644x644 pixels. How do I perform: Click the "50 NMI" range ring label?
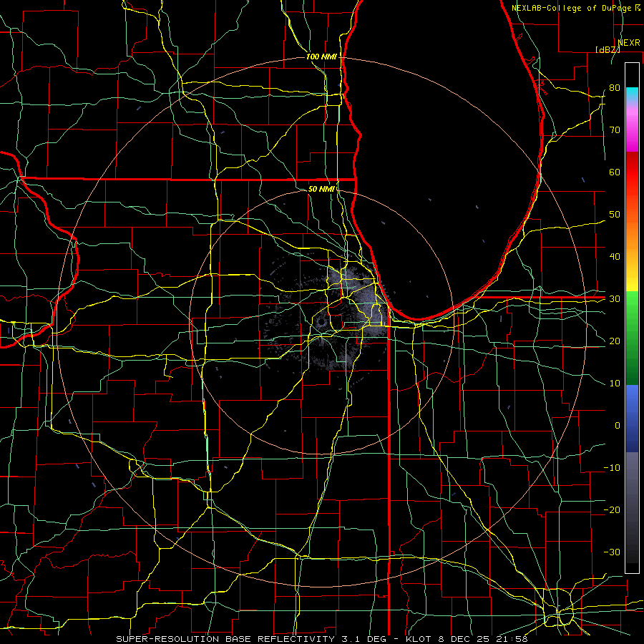tap(321, 189)
